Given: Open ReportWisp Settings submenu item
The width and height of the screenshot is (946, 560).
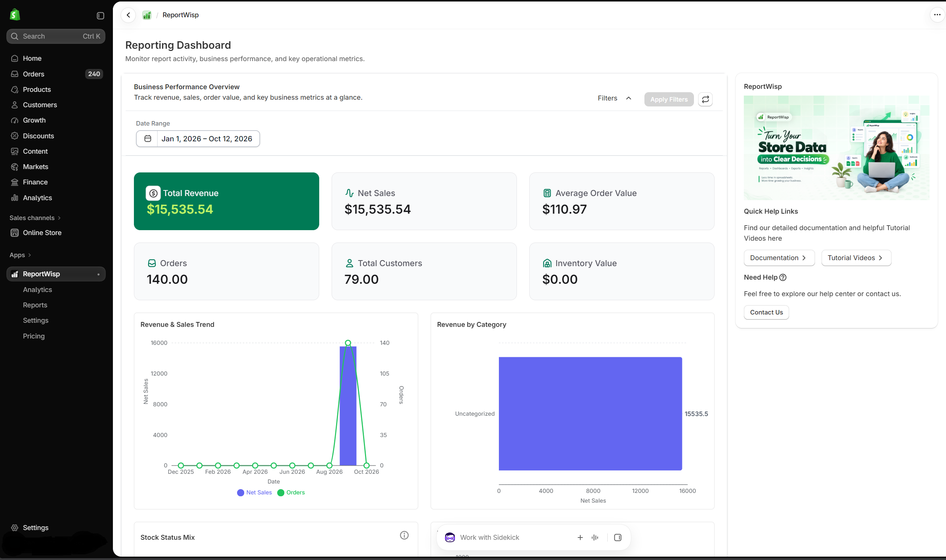Looking at the screenshot, I should 36,320.
